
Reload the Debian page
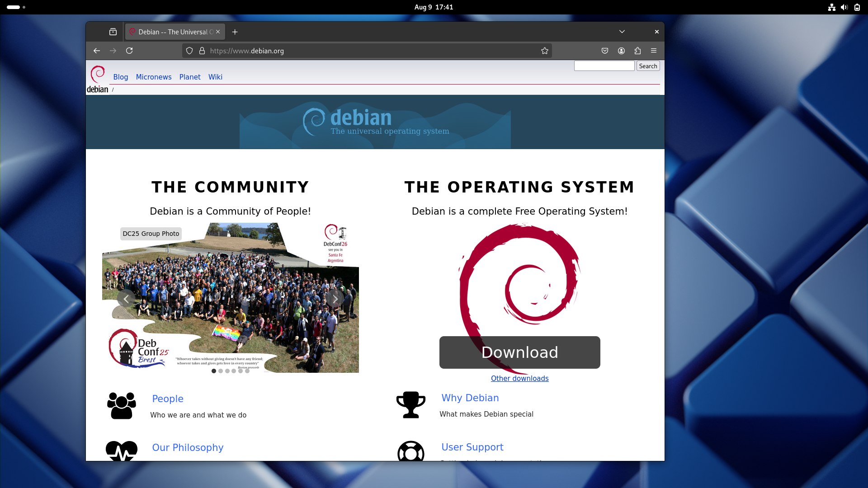coord(129,51)
